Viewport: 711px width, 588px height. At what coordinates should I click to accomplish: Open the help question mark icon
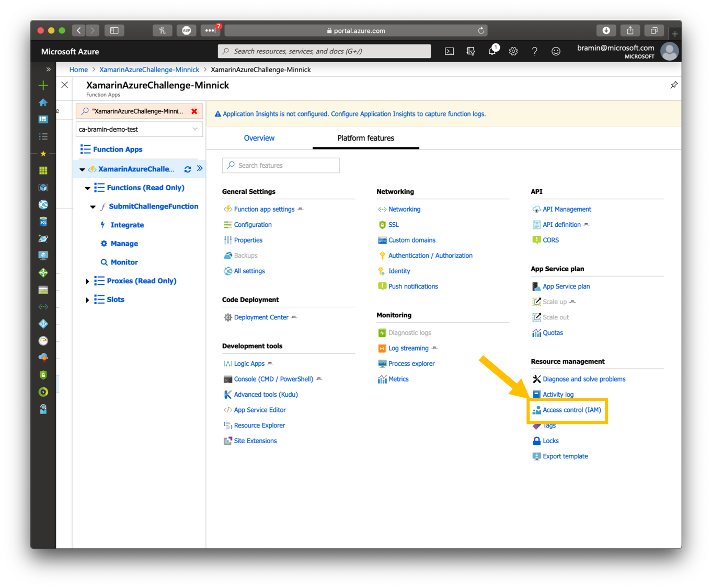(534, 51)
